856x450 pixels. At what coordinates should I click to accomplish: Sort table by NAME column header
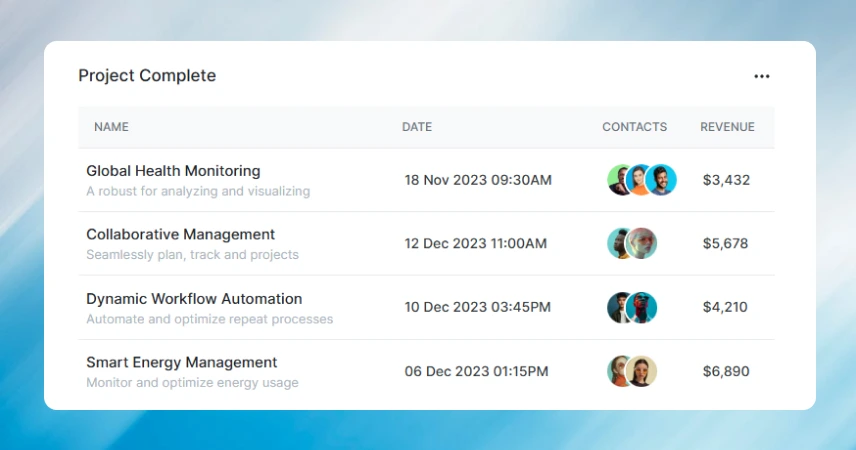(x=111, y=127)
